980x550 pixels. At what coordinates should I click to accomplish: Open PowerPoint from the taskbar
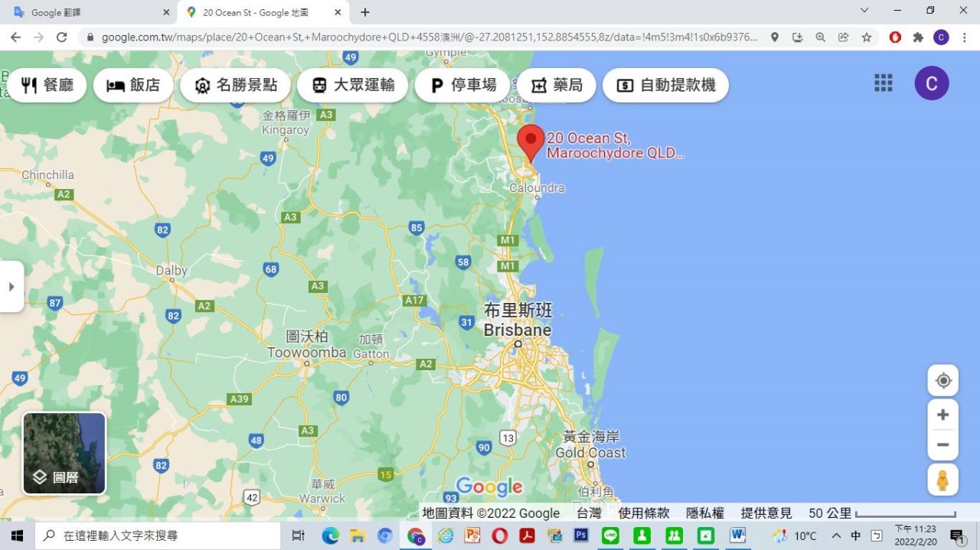[472, 535]
